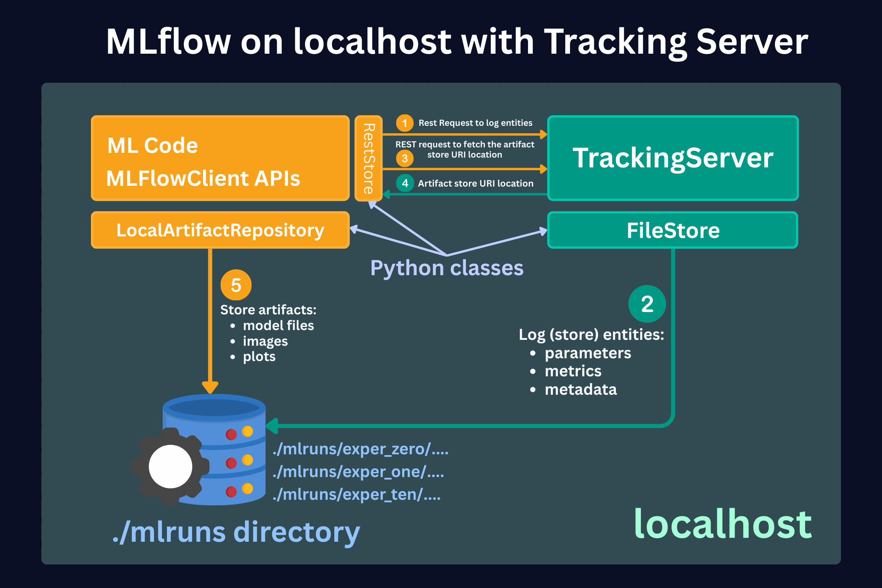The width and height of the screenshot is (882, 588).
Task: Click the Artifact store URI location label
Action: coord(475,183)
